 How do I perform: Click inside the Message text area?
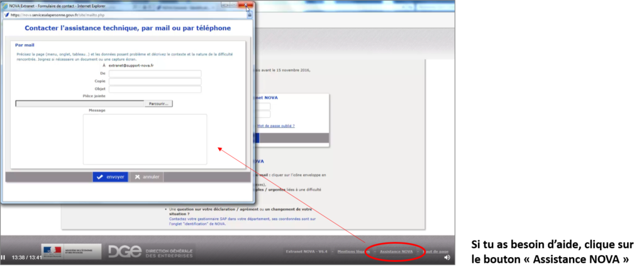145,139
